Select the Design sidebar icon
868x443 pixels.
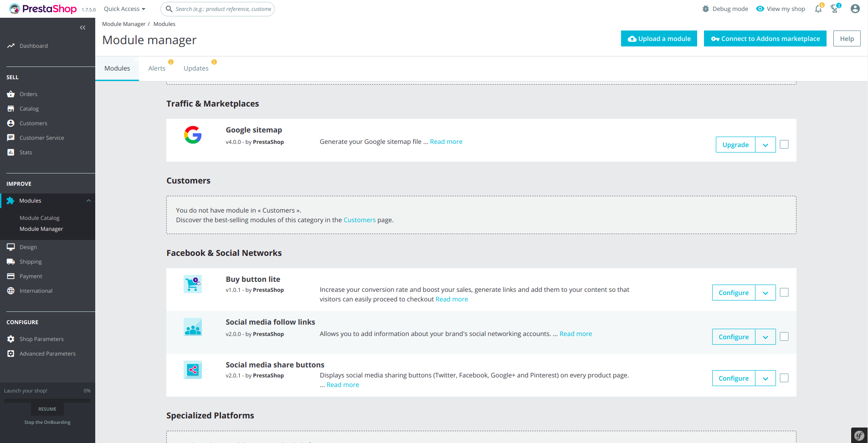(x=11, y=247)
